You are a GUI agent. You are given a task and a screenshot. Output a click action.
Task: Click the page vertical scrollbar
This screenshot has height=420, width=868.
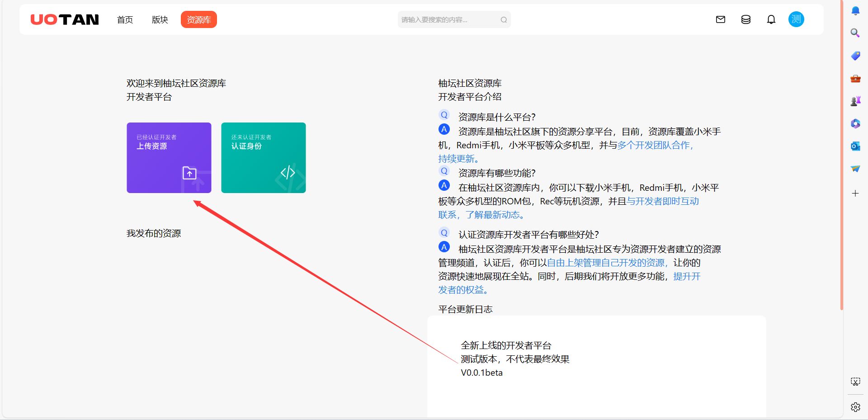(841, 154)
